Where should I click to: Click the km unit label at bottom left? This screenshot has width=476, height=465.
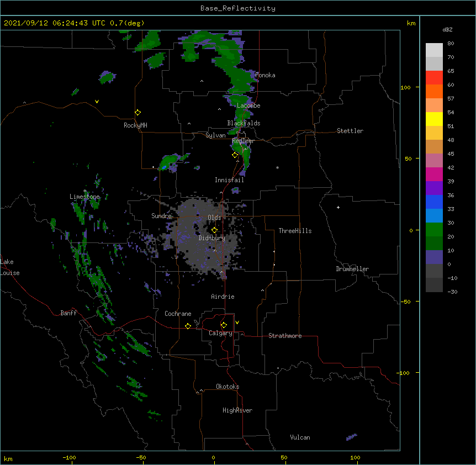tap(8, 458)
